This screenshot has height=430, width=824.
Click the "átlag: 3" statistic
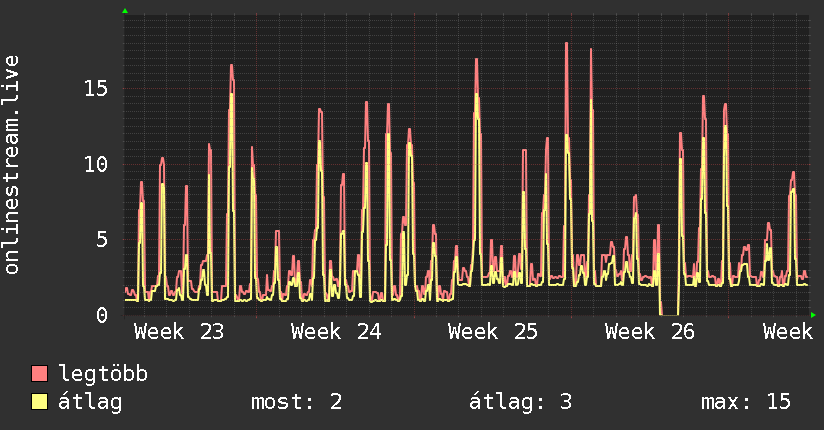coord(520,402)
